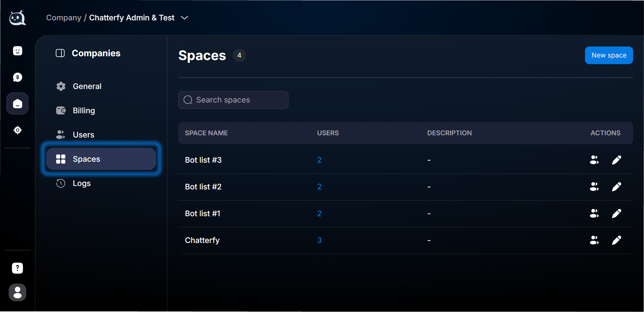644x312 pixels.
Task: Open the Users menu item
Action: click(x=101, y=135)
